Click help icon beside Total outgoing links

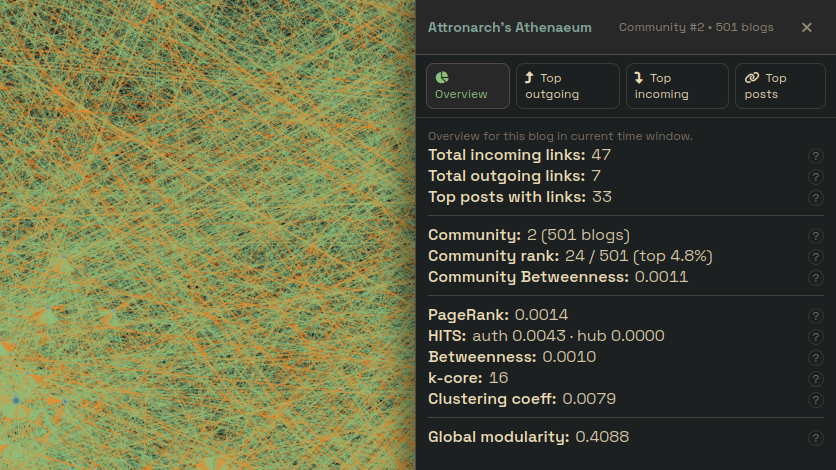tap(815, 177)
